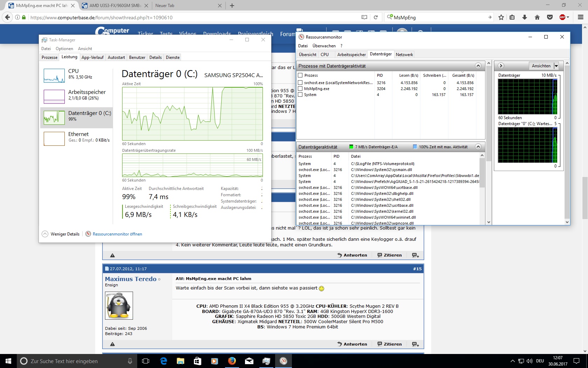Click Gesamt (B/s) column header

463,75
